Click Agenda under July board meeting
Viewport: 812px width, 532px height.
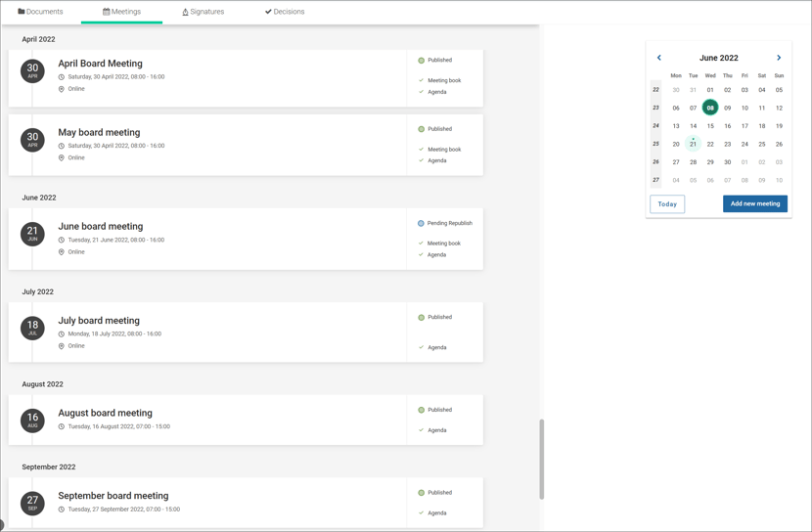point(437,347)
